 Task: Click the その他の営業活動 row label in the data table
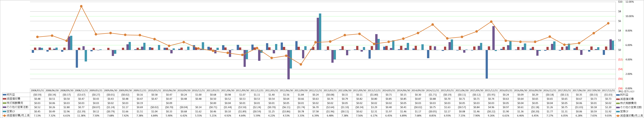click(18, 107)
